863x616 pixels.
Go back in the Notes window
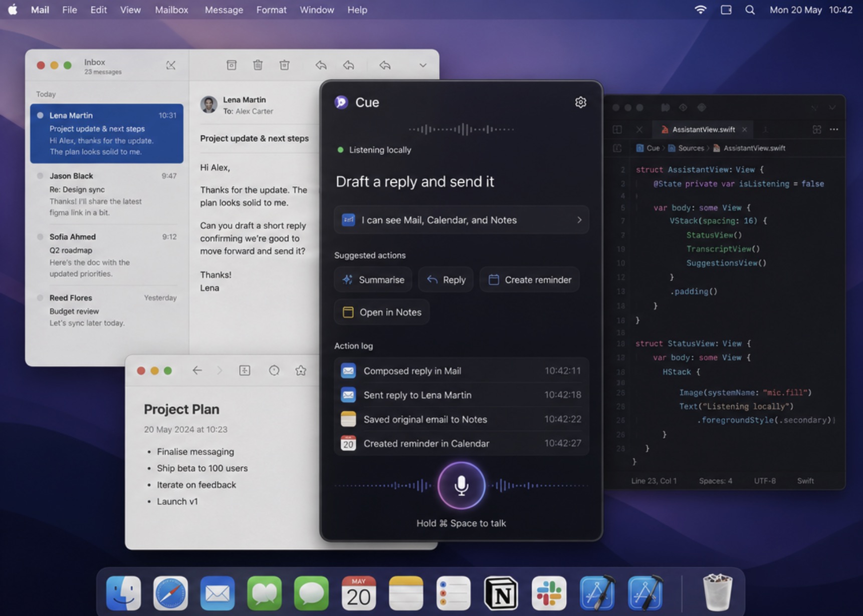pos(197,371)
